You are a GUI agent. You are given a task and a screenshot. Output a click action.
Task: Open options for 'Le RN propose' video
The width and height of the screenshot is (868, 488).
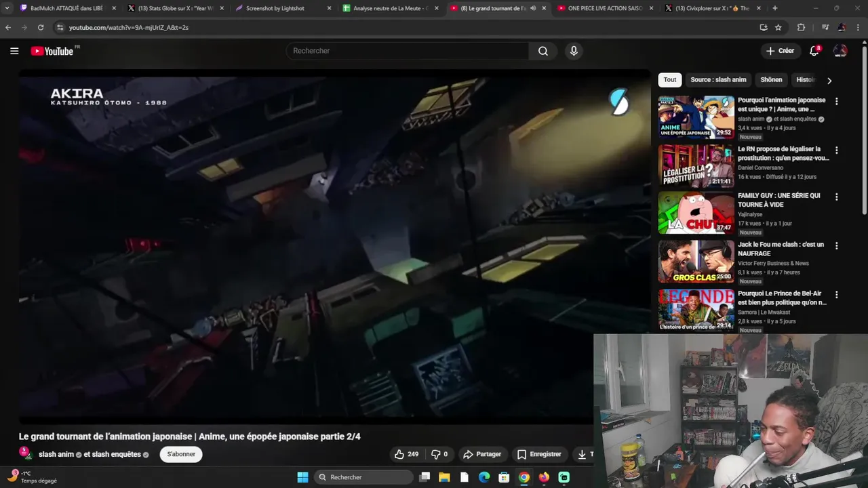click(x=836, y=150)
